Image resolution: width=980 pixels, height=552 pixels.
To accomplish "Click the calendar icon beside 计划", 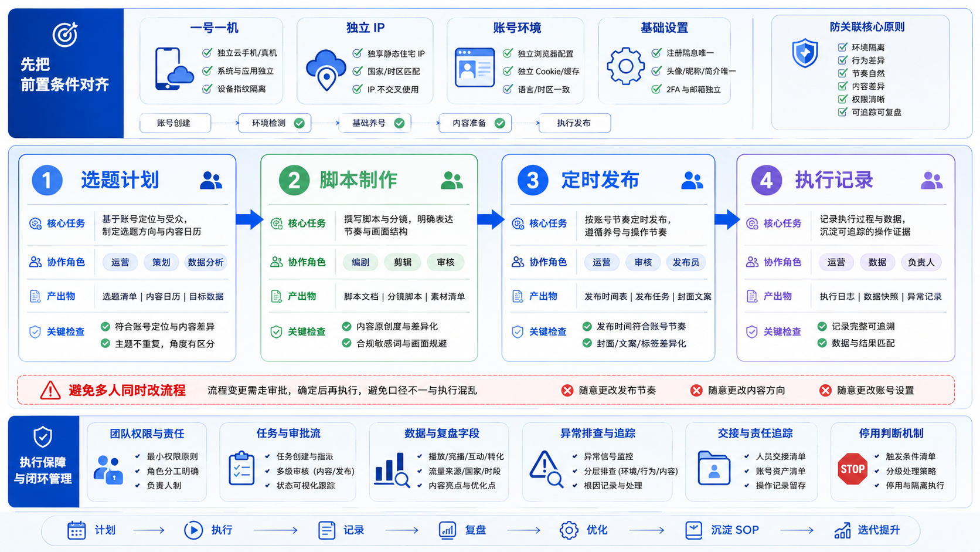I will 76,530.
